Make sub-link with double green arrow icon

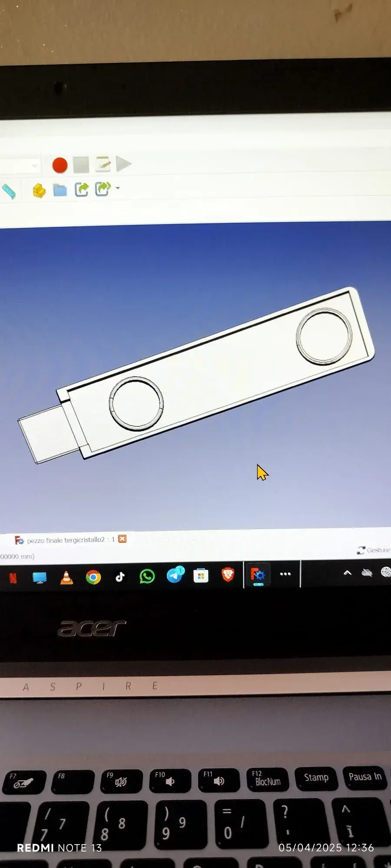tap(103, 189)
